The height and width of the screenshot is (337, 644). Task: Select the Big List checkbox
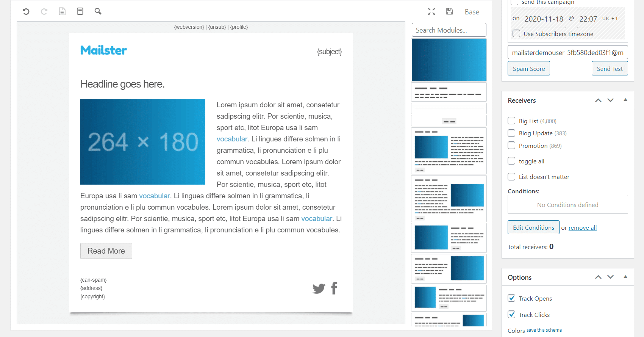click(511, 121)
